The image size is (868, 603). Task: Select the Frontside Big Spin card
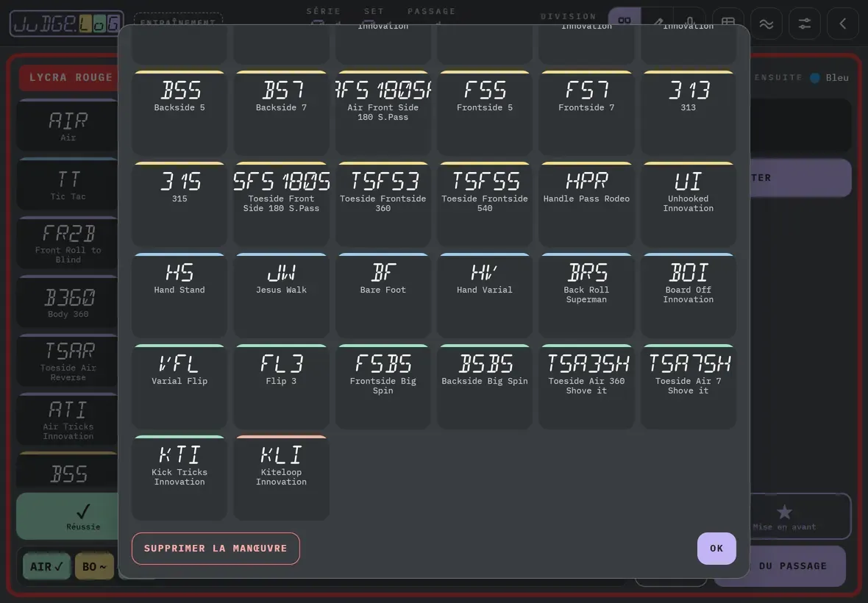coord(383,387)
